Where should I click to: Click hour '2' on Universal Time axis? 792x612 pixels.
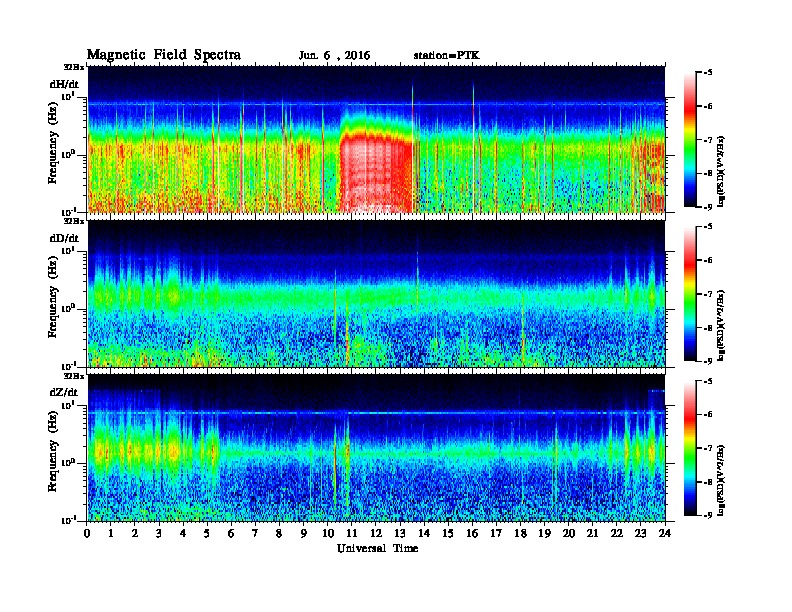[135, 534]
